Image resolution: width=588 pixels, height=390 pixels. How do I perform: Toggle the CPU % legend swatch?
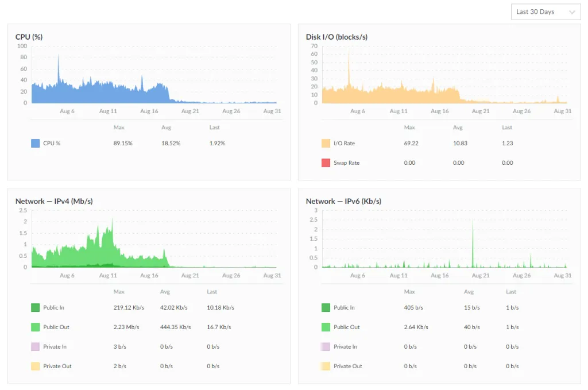36,143
